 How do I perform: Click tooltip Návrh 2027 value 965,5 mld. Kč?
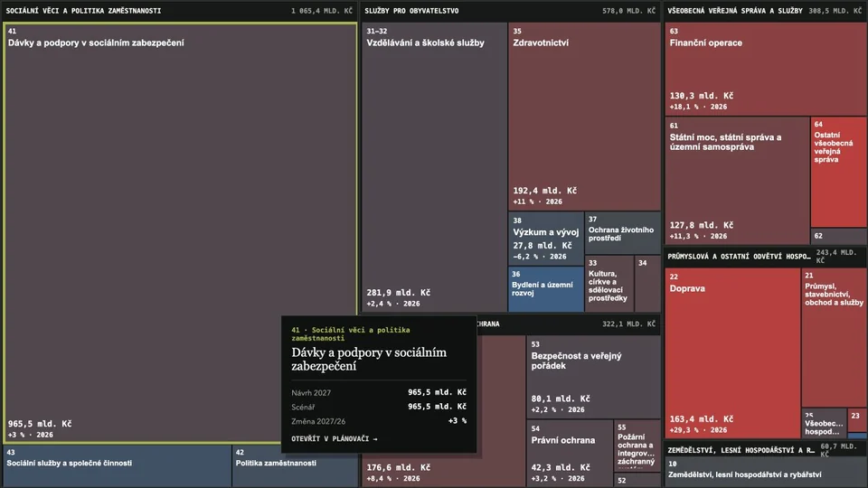click(x=438, y=392)
